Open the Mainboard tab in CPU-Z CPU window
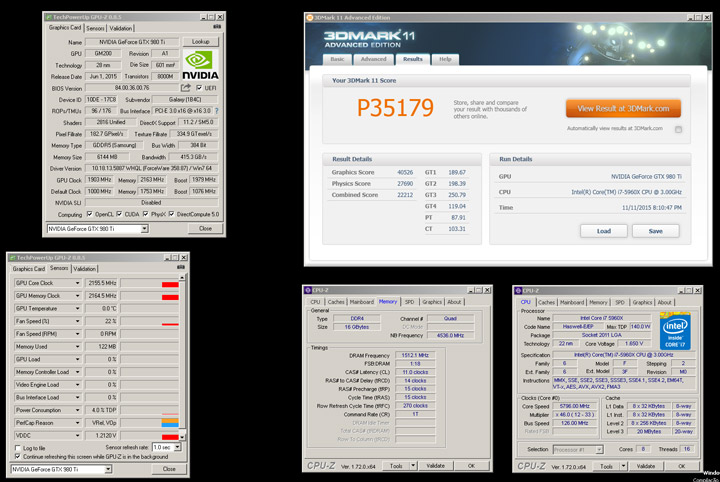 [x=572, y=303]
